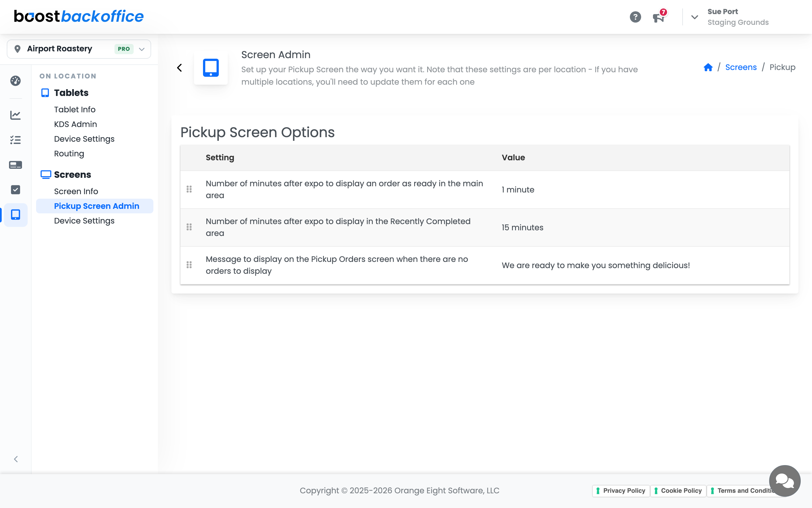
Task: Grab drag handle for no-orders message row
Action: (189, 265)
